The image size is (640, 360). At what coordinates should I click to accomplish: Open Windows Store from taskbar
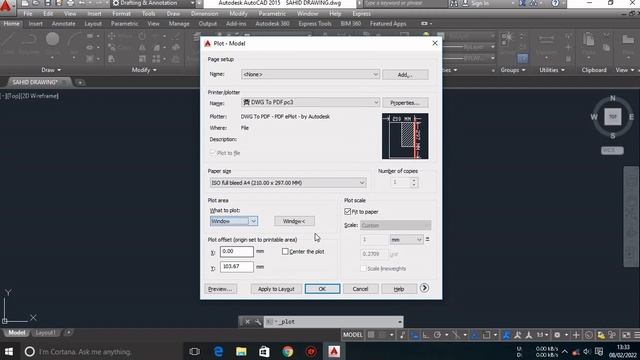point(264,351)
